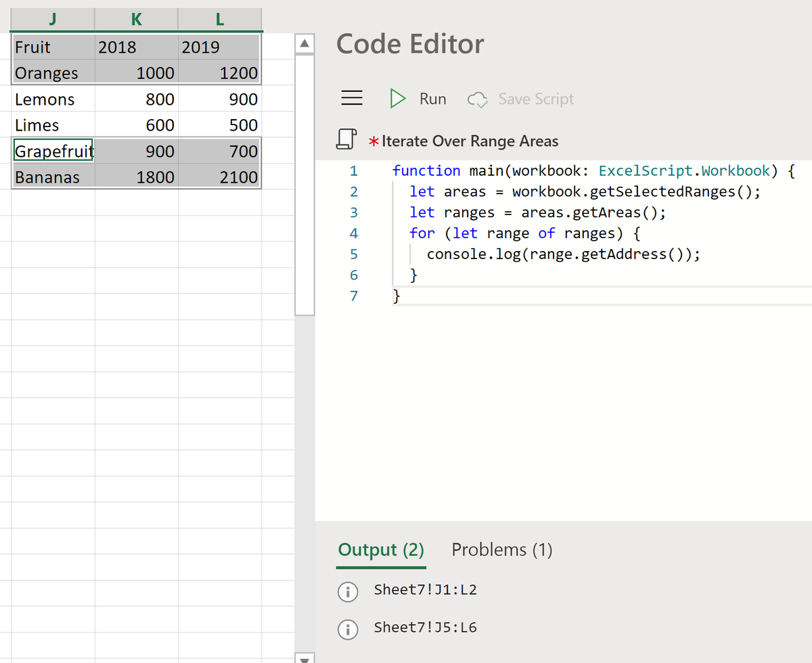Select the Fruit header cell
Image resolution: width=812 pixels, height=663 pixels.
pos(53,47)
